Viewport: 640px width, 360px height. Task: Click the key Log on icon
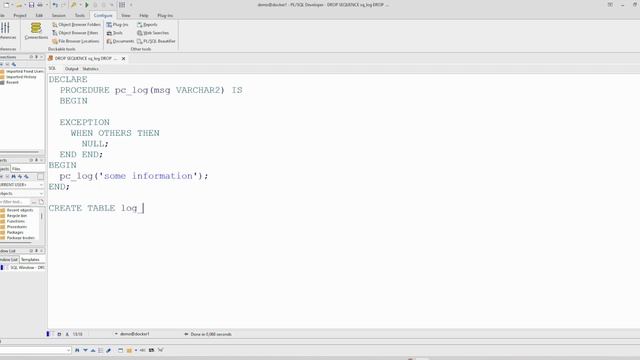tap(73, 5)
